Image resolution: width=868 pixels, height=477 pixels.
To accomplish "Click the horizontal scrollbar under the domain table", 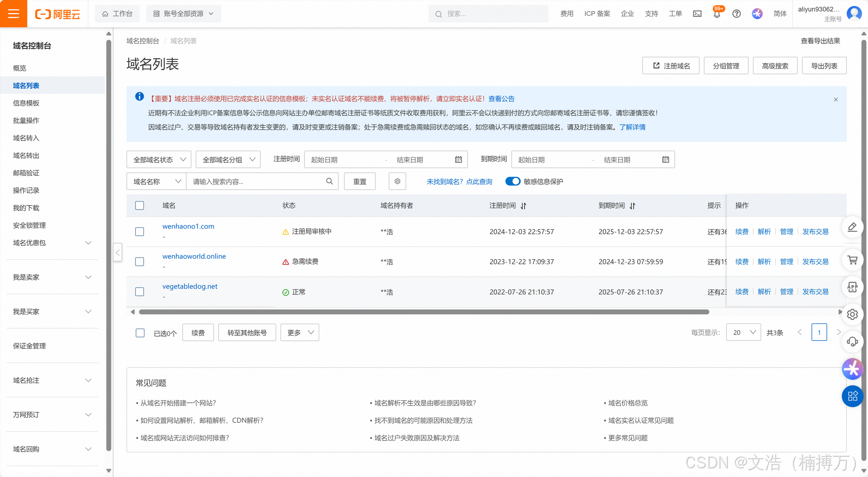I will point(424,312).
